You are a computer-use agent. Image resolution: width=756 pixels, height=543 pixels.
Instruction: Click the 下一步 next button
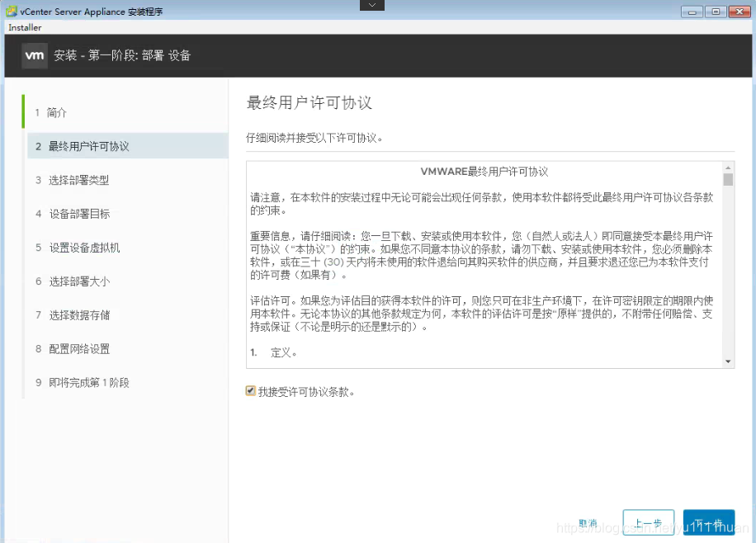click(x=709, y=522)
